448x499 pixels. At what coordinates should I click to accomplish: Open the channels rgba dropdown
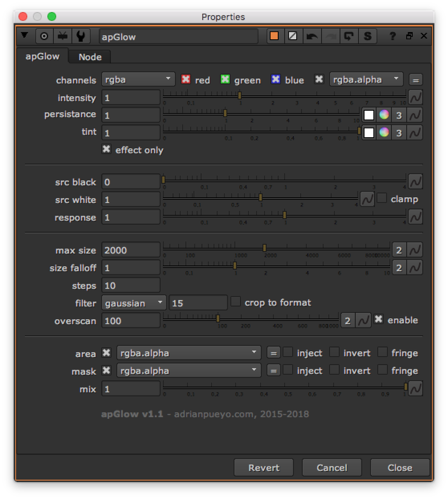click(138, 79)
